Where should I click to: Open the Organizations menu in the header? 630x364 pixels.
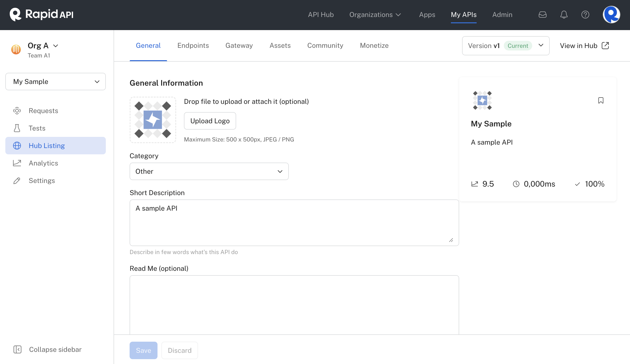click(x=375, y=15)
